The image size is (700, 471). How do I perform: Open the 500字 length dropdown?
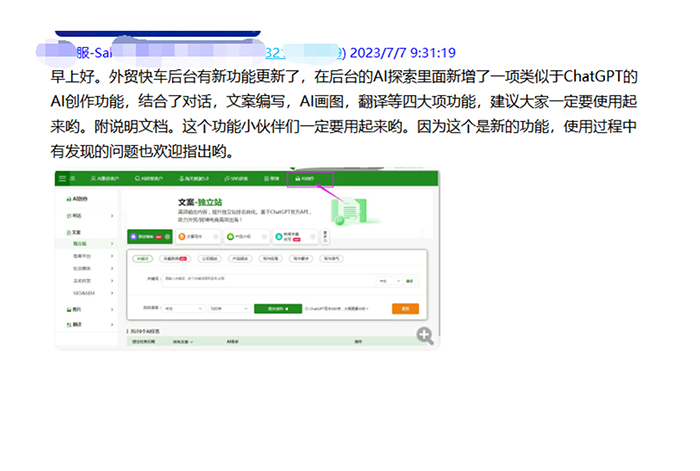(x=229, y=309)
